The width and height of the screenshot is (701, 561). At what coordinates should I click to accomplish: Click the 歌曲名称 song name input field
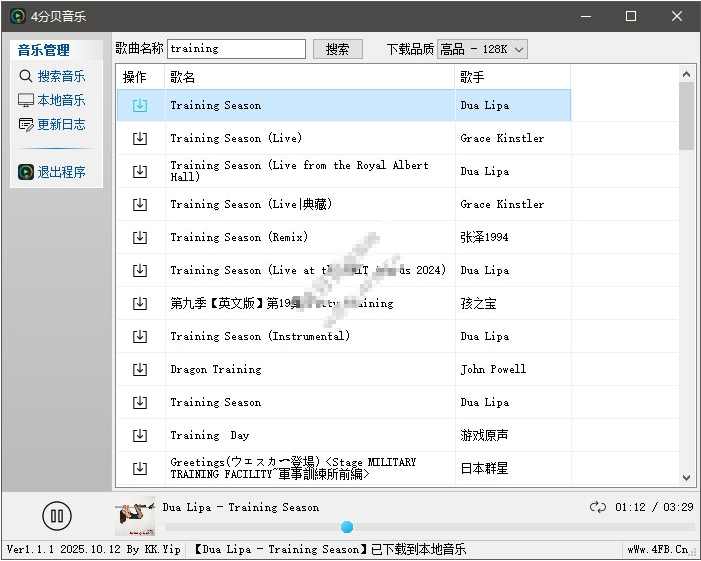coord(236,49)
